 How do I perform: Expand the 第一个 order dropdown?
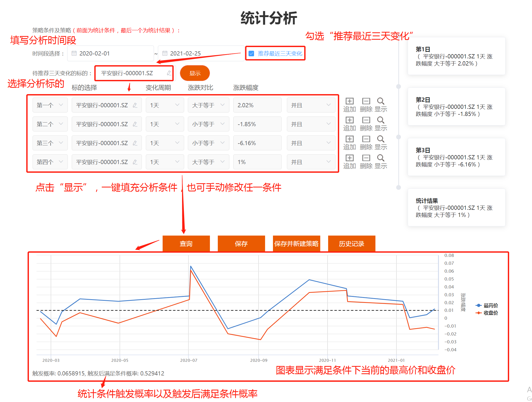tap(50, 105)
